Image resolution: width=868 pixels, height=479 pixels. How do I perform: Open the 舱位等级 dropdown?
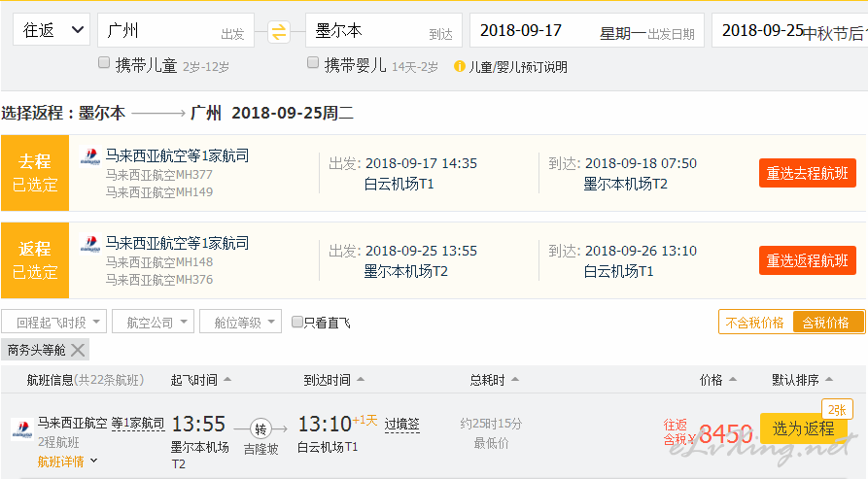(x=240, y=322)
